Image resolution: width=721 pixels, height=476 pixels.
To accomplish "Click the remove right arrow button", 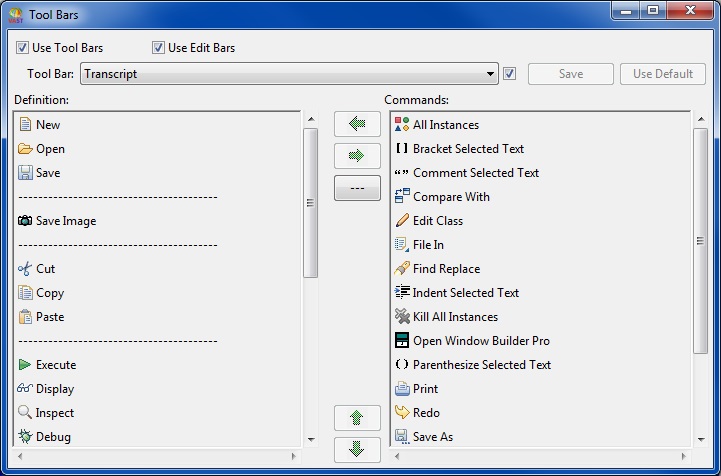I will (x=357, y=156).
